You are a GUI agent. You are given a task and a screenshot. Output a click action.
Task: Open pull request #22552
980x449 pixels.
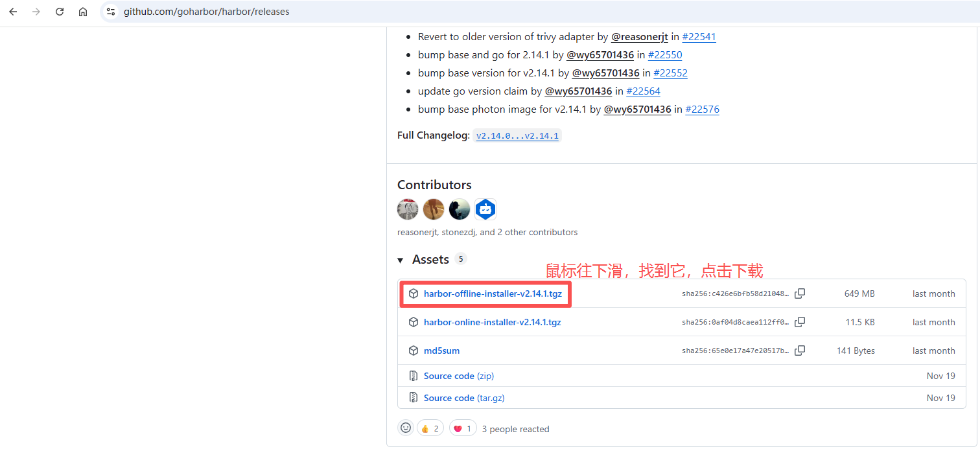click(670, 73)
